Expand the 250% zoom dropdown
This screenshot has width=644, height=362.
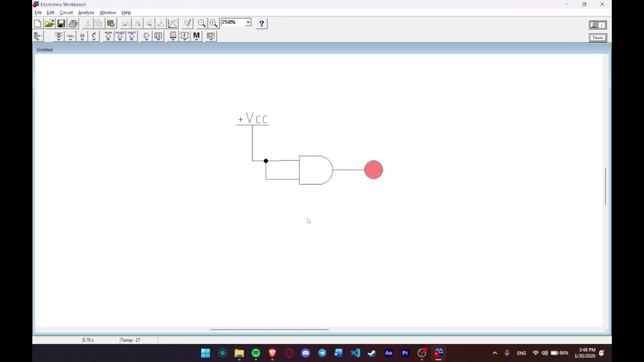click(248, 23)
